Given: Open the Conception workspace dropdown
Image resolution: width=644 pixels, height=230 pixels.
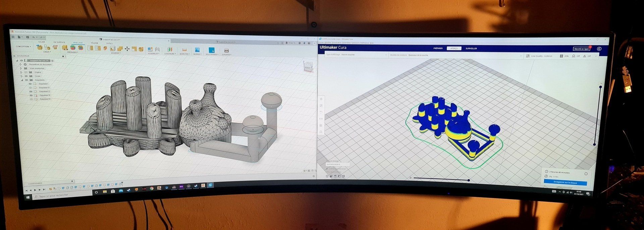Looking at the screenshot, I should coord(23,47).
